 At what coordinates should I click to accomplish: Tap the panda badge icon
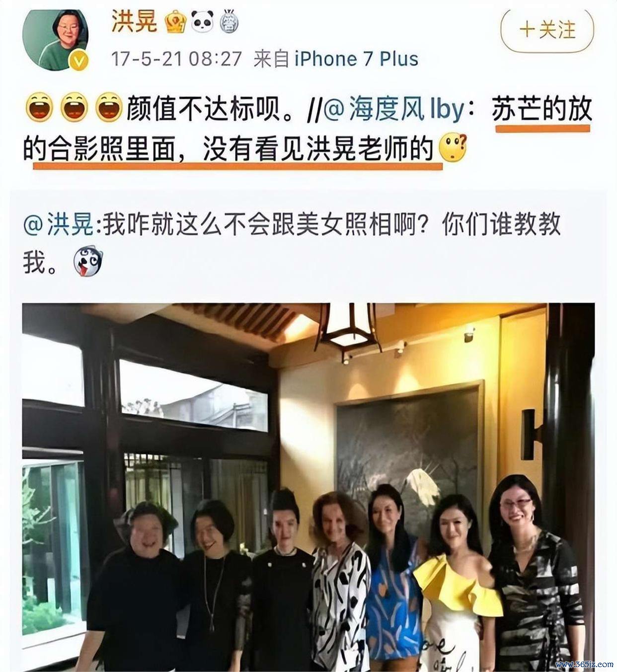(202, 22)
